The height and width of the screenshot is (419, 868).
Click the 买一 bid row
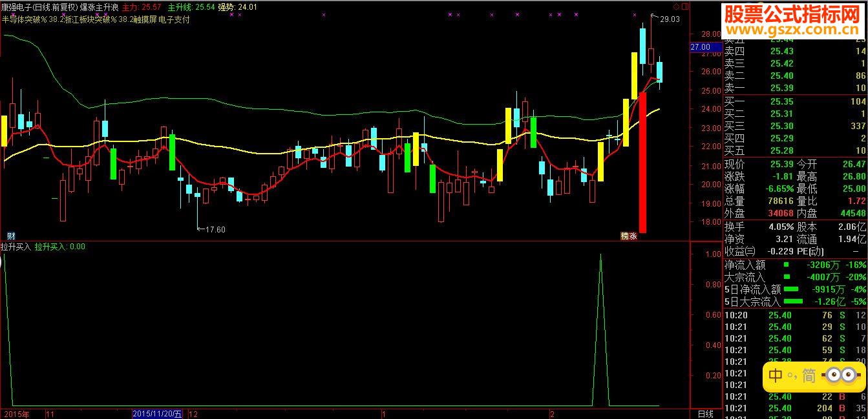coord(795,101)
